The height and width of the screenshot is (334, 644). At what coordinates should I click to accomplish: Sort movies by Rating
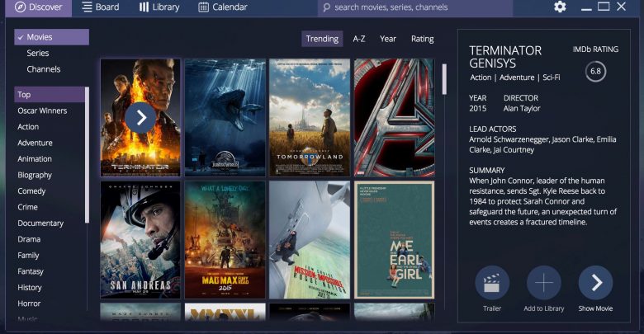pos(422,39)
